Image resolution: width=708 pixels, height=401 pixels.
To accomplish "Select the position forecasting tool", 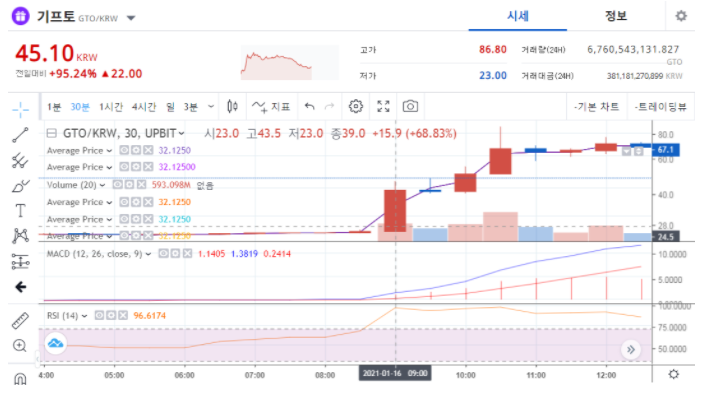I will (20, 261).
